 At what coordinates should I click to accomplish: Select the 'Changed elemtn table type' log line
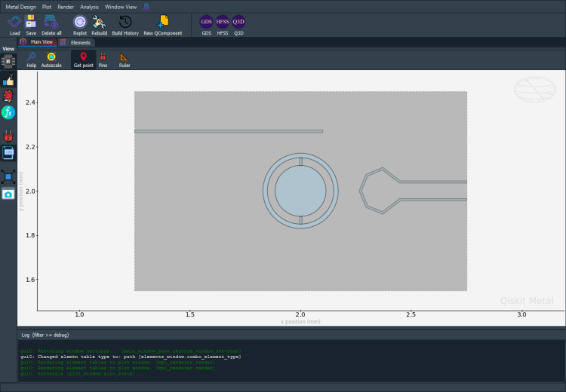click(131, 357)
